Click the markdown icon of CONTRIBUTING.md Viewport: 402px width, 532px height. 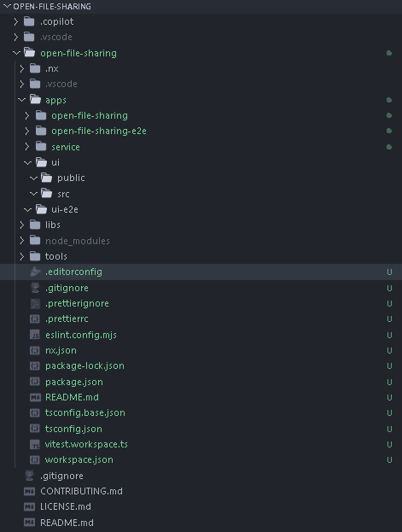(x=30, y=491)
